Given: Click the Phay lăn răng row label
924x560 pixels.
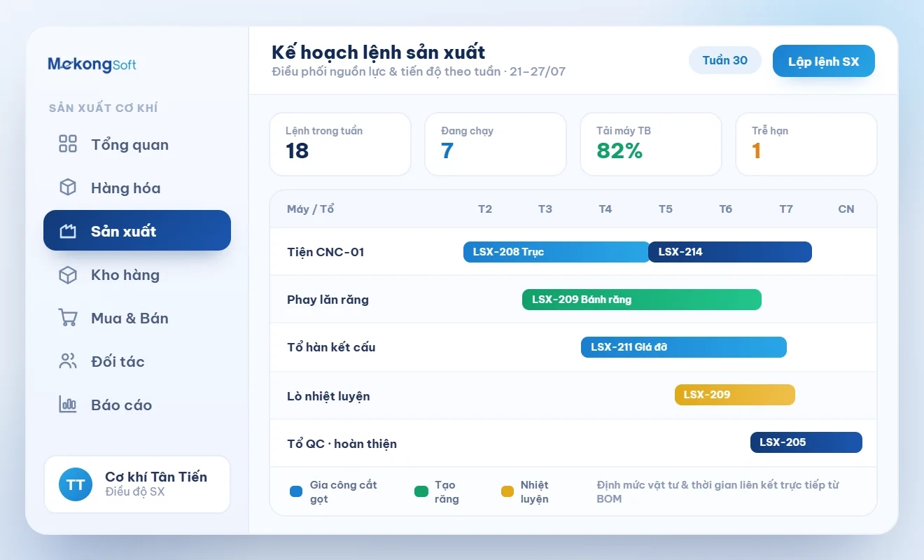Looking at the screenshot, I should (x=328, y=300).
